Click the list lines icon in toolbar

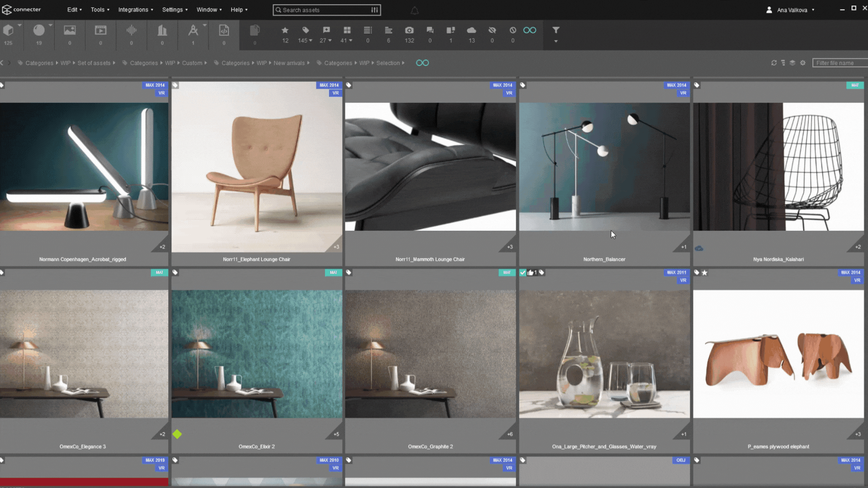click(x=368, y=30)
